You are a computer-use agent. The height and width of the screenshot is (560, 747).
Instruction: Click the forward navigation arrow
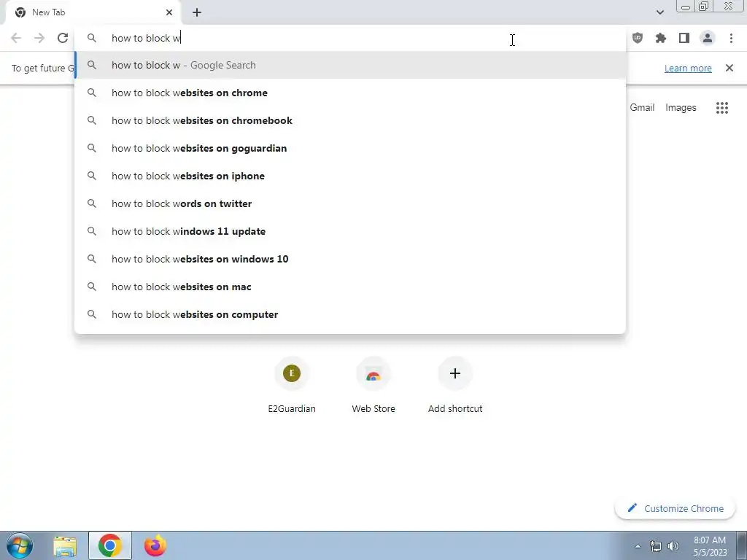coord(39,38)
